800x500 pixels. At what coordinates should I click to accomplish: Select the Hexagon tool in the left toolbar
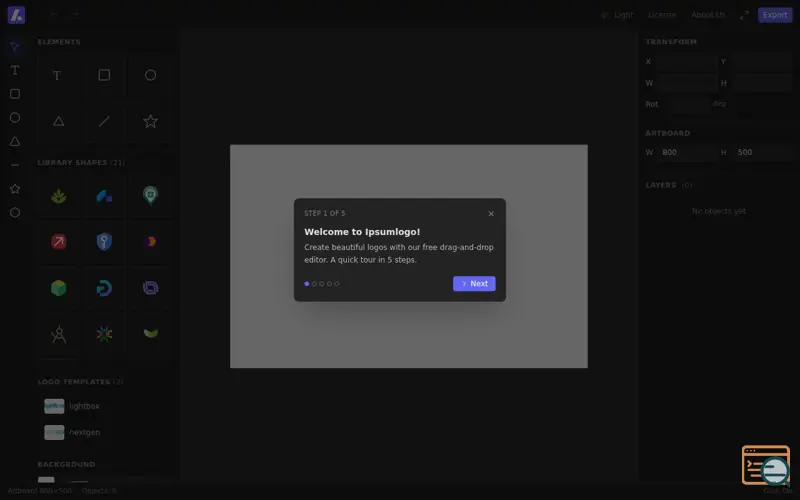15,213
